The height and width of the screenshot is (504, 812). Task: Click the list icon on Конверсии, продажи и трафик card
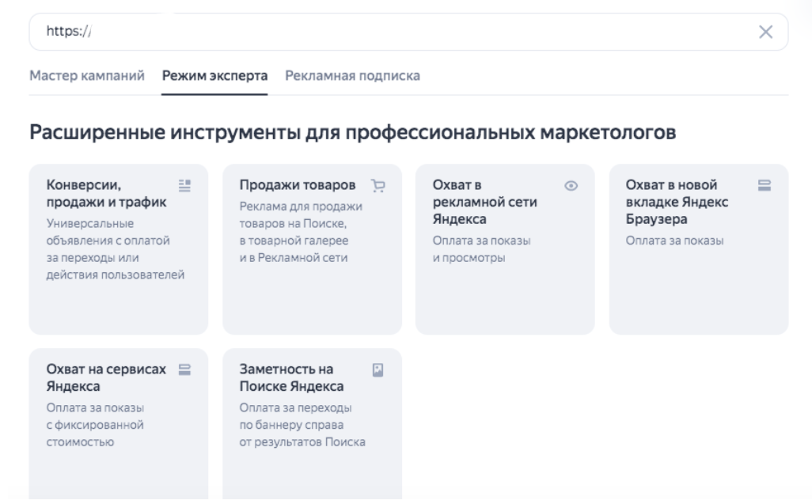[185, 185]
